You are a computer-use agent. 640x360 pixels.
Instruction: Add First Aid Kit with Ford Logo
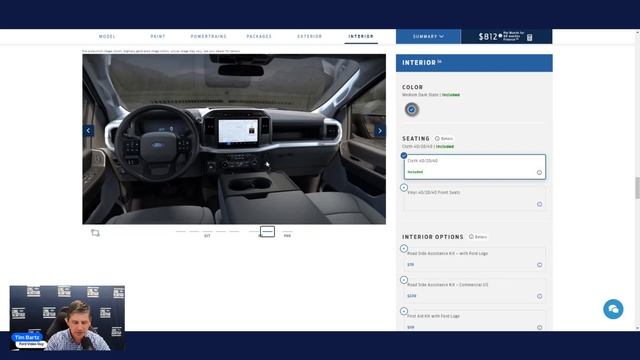(404, 311)
